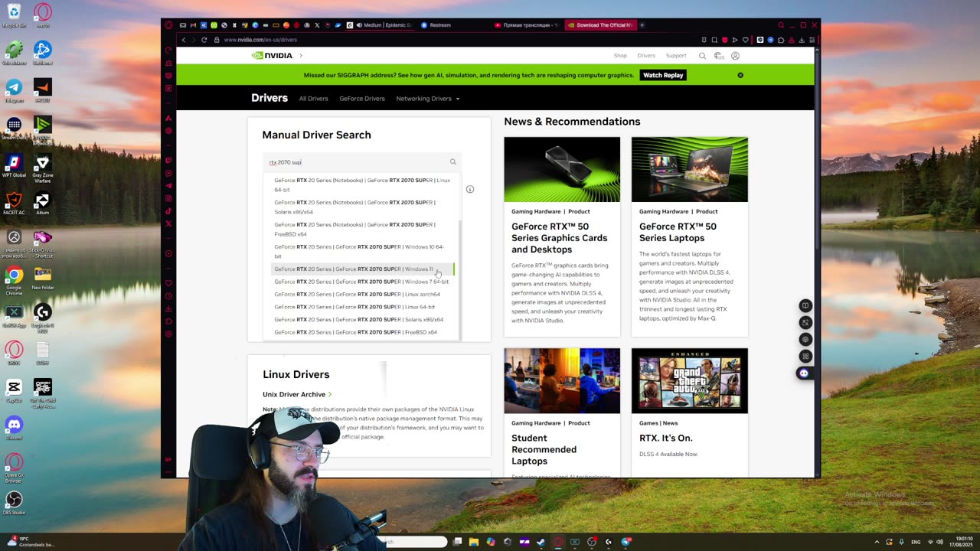
Task: Choose RTX 2070 SUPER Windows 10 64-bit result
Action: 363,251
